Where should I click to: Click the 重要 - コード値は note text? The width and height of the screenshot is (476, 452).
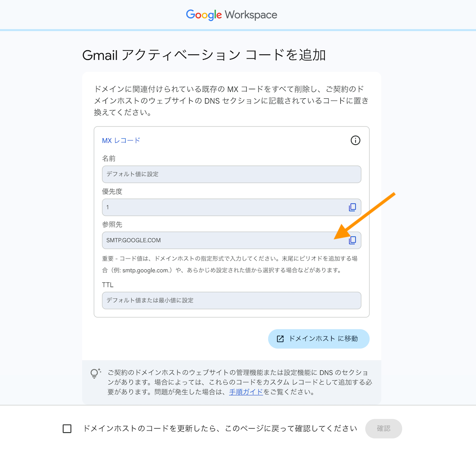pos(230,264)
